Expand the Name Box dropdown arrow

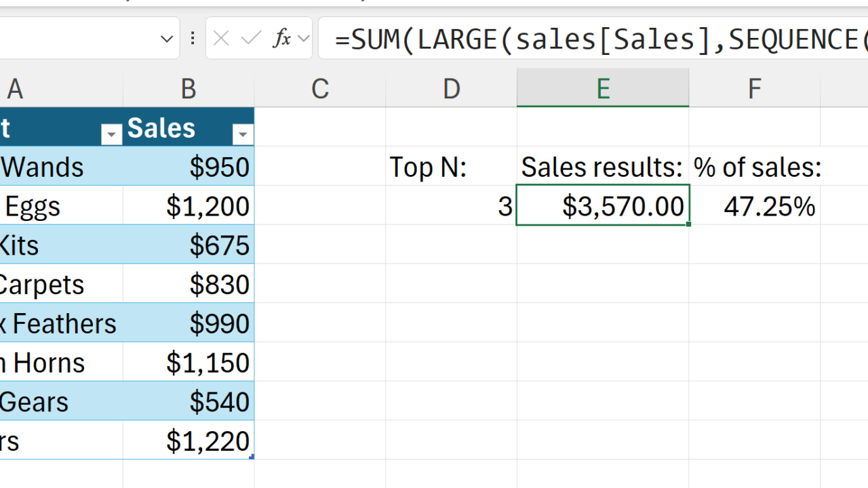[167, 39]
